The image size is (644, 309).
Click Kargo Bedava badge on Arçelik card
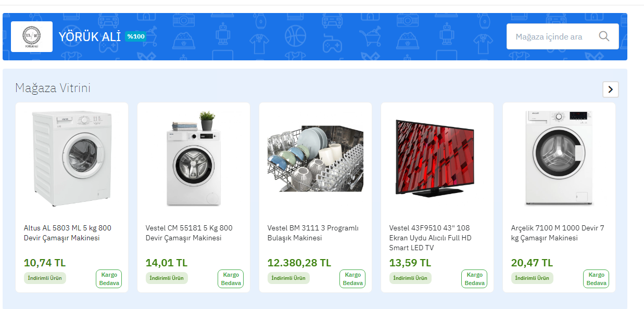596,279
